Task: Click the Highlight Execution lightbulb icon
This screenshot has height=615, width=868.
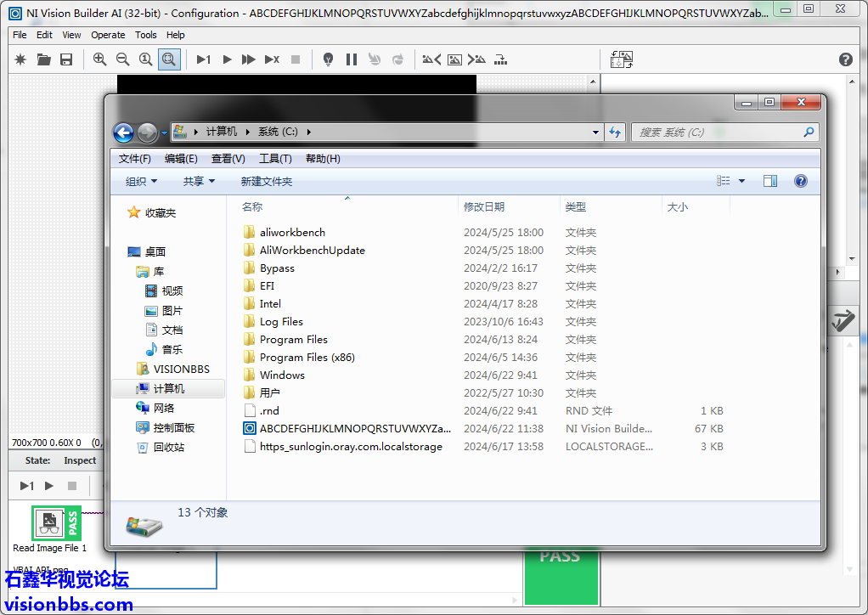Action: (328, 59)
